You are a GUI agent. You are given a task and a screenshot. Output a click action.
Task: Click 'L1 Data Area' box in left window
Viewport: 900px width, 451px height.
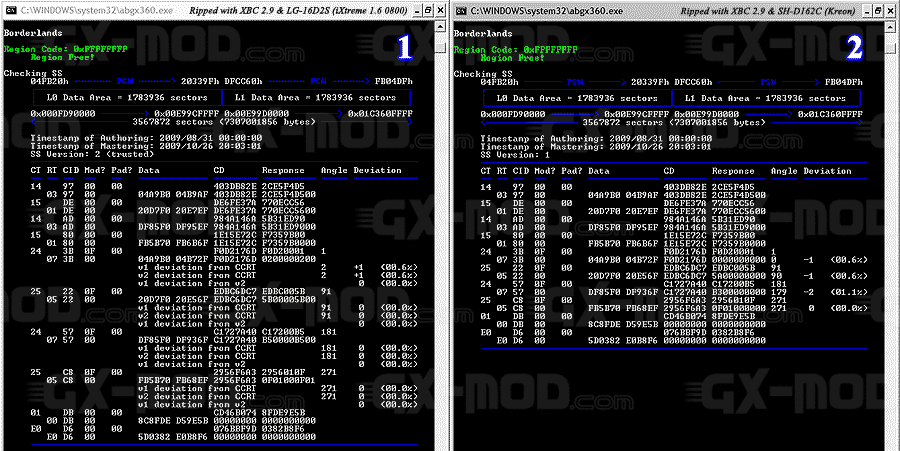pyautogui.click(x=316, y=98)
